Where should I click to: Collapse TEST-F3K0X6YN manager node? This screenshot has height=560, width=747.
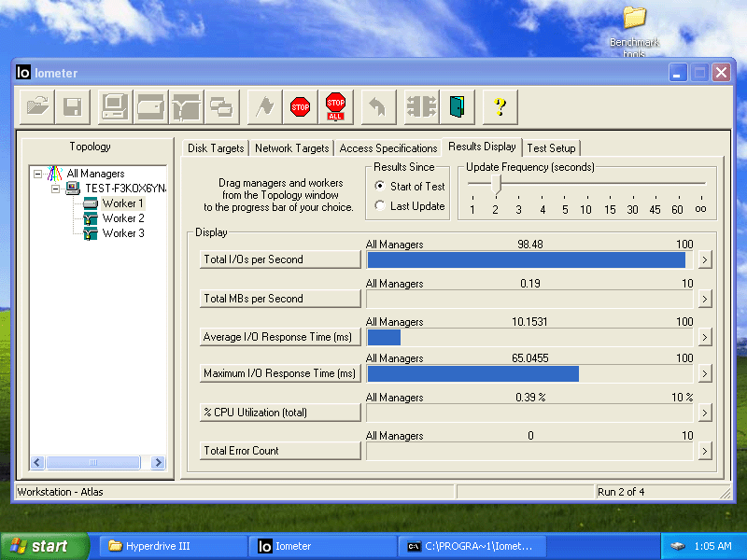(55, 189)
